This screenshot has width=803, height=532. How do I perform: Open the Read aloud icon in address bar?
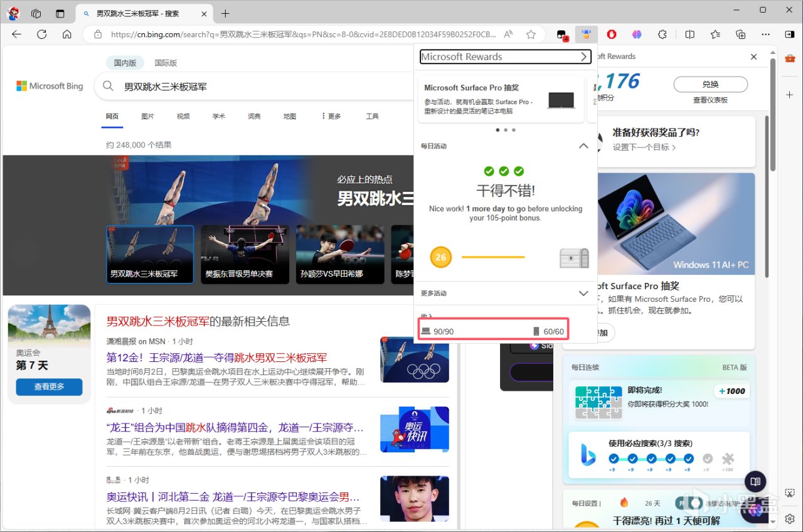point(508,35)
